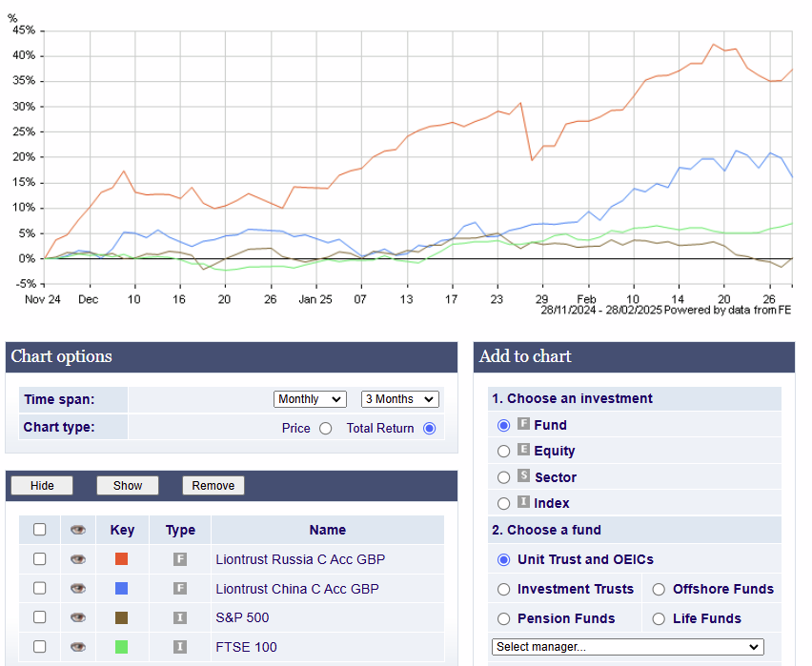
Task: Tick the FTSE 100 row checkbox
Action: tap(40, 647)
